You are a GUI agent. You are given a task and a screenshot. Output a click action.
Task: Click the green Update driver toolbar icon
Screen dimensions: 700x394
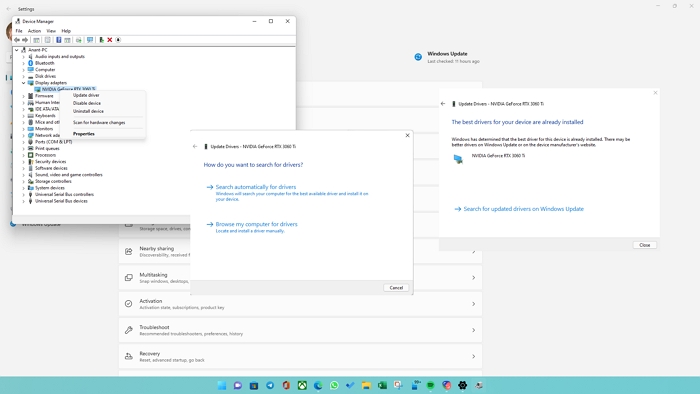(x=101, y=40)
